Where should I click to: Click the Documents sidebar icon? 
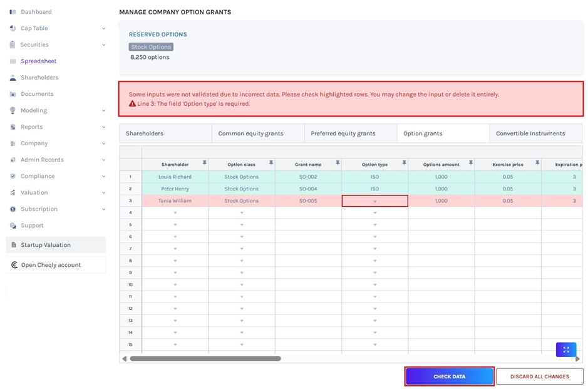point(11,93)
